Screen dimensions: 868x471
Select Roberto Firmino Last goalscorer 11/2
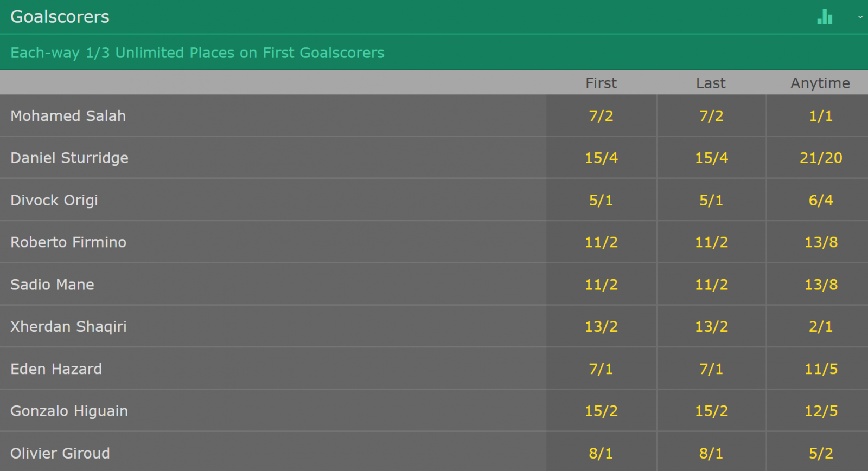click(x=711, y=242)
